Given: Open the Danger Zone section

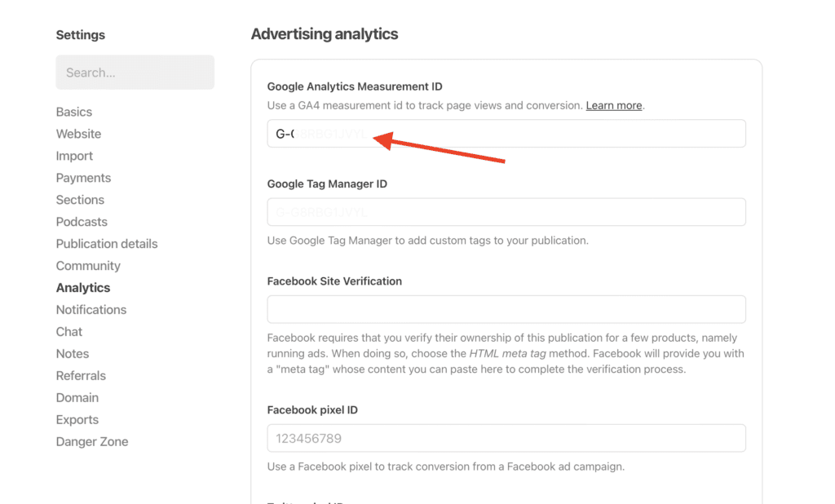Looking at the screenshot, I should click(x=92, y=442).
